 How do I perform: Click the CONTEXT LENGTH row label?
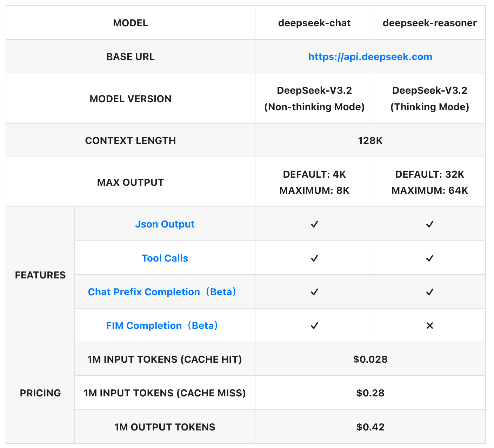pos(131,140)
